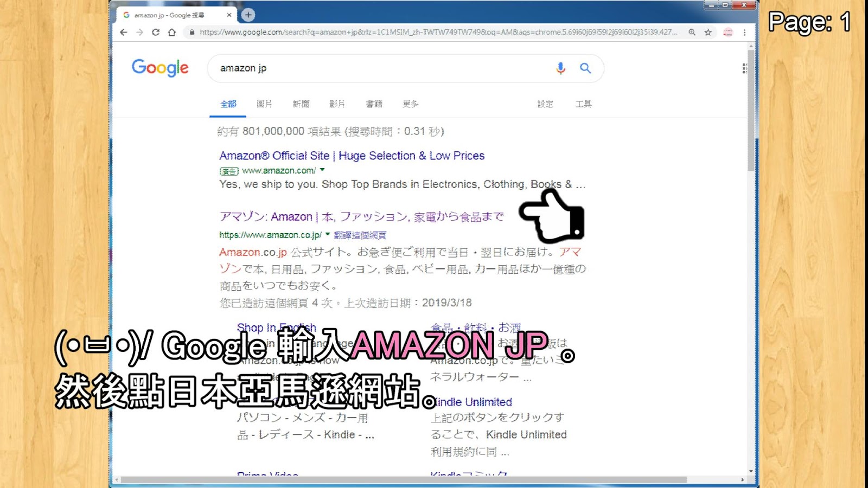Go forward using the browser forward arrow
The width and height of the screenshot is (868, 488).
pyautogui.click(x=140, y=33)
